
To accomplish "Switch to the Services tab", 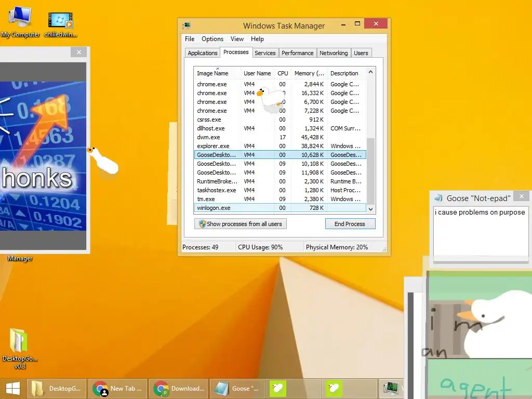I will tap(265, 53).
